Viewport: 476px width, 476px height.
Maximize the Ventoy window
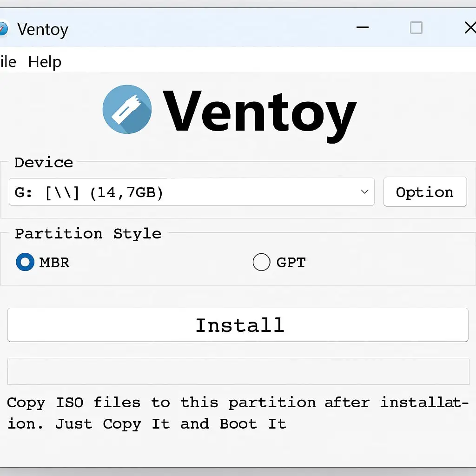point(416,27)
